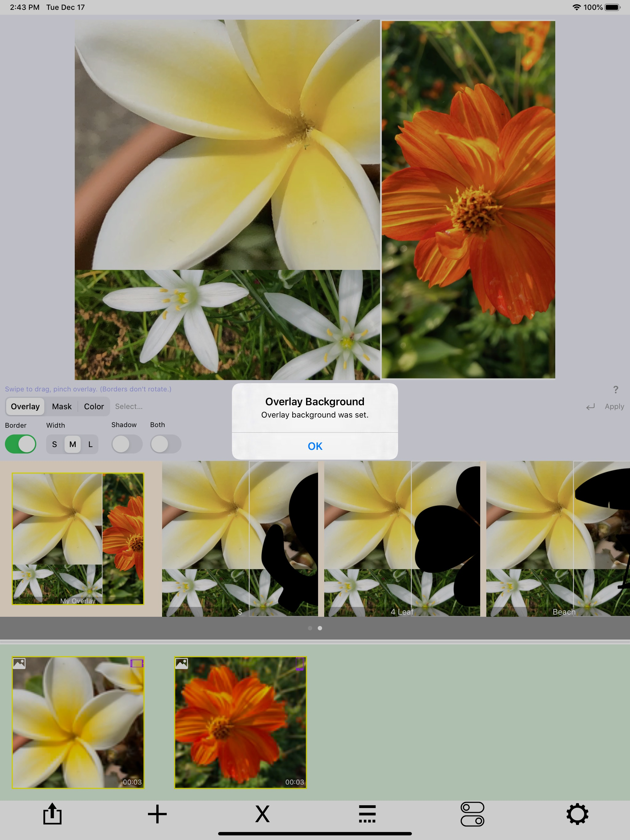Tap the return arrow icon beside Apply
This screenshot has height=840, width=630.
(590, 407)
